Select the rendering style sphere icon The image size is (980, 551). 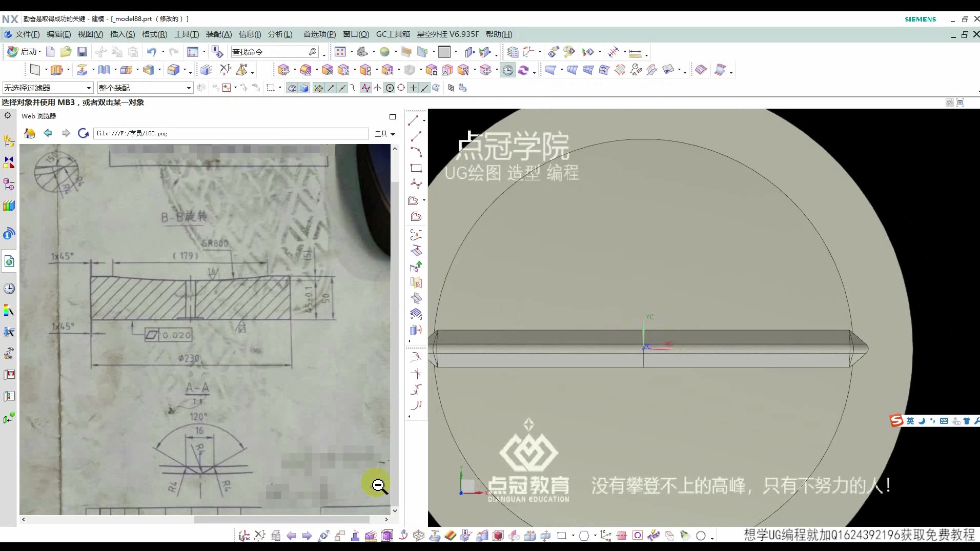point(384,52)
